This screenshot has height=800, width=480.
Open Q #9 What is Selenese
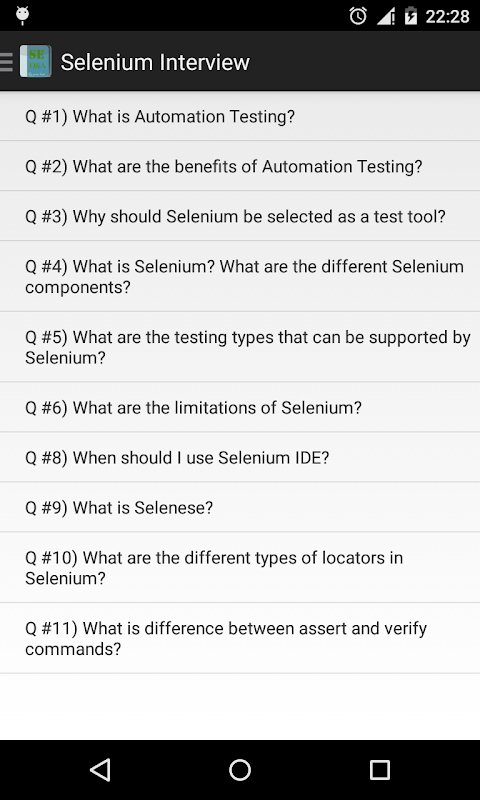(240, 507)
